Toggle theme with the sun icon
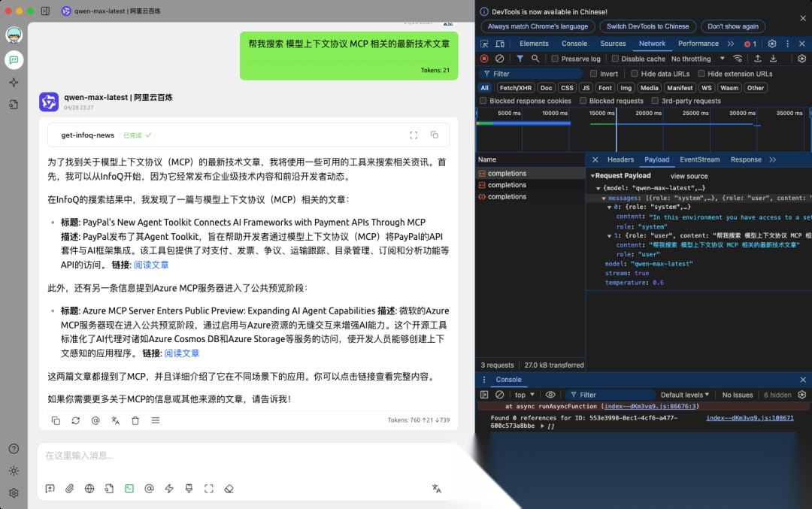The width and height of the screenshot is (812, 509). (x=14, y=471)
